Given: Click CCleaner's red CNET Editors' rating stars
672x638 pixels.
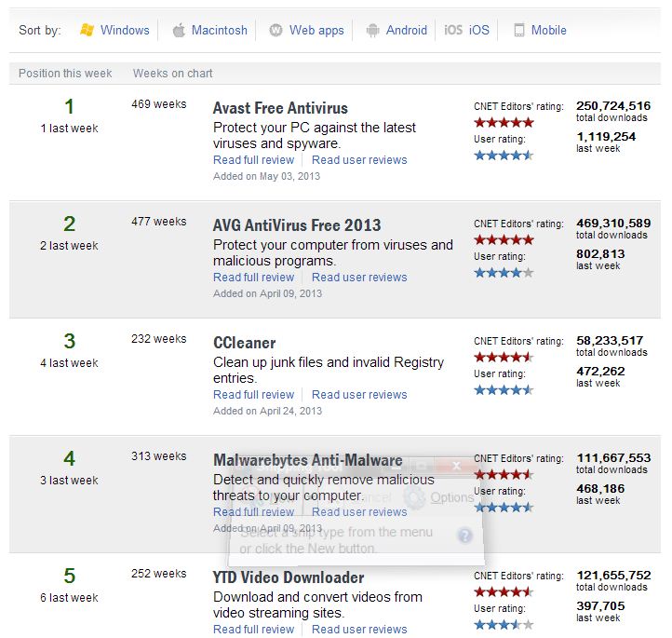Looking at the screenshot, I should 504,357.
